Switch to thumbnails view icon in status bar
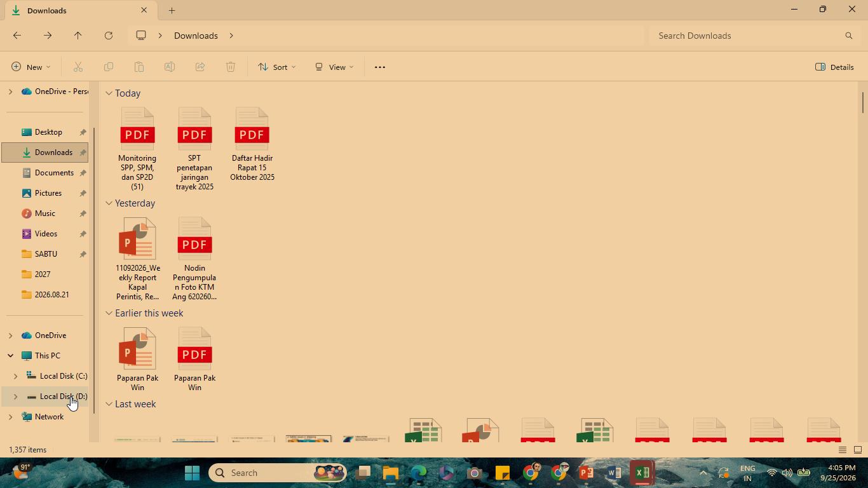This screenshot has width=868, height=488. (x=857, y=450)
